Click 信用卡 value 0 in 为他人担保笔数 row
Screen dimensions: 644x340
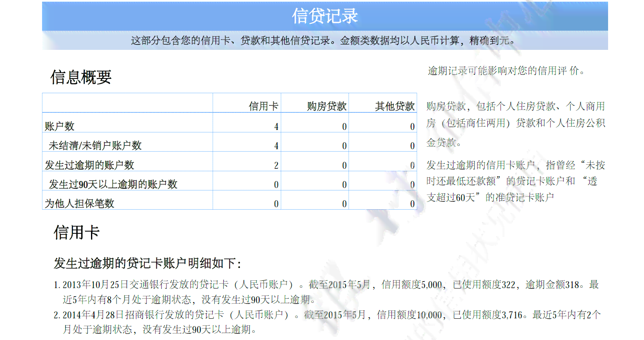276,204
